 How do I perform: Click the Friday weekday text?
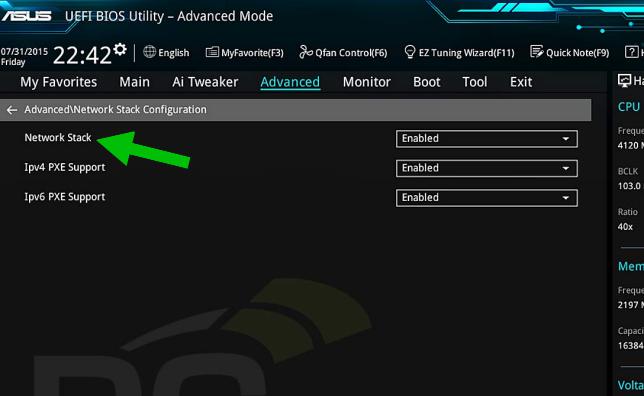coord(13,62)
